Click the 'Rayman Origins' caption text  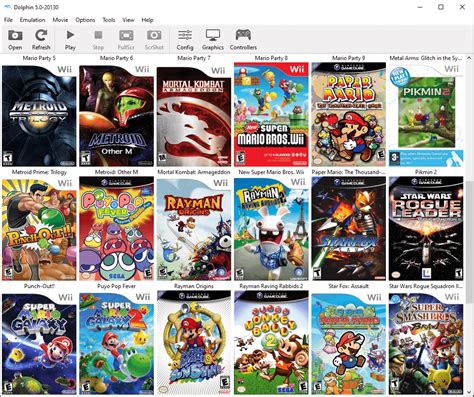coord(194,286)
